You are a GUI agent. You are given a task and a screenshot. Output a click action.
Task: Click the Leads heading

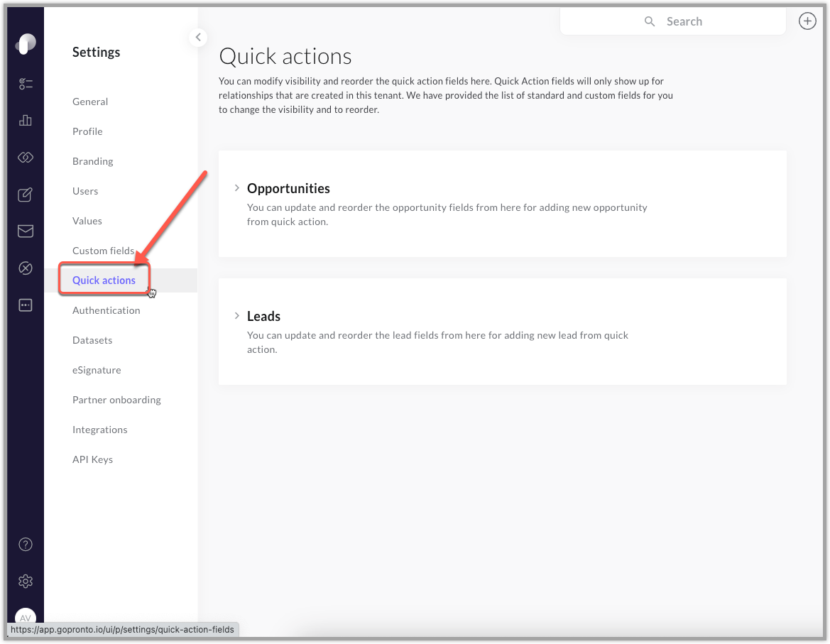tap(263, 317)
